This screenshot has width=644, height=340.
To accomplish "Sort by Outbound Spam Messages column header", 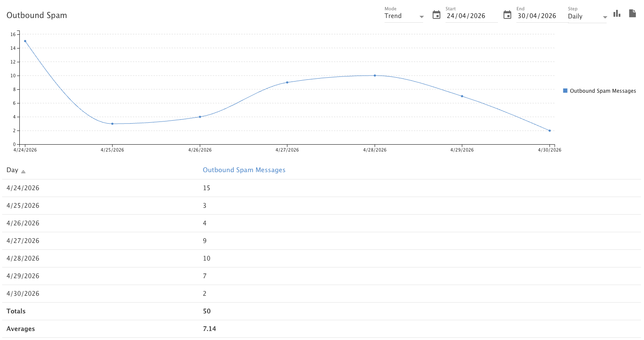I will 244,170.
